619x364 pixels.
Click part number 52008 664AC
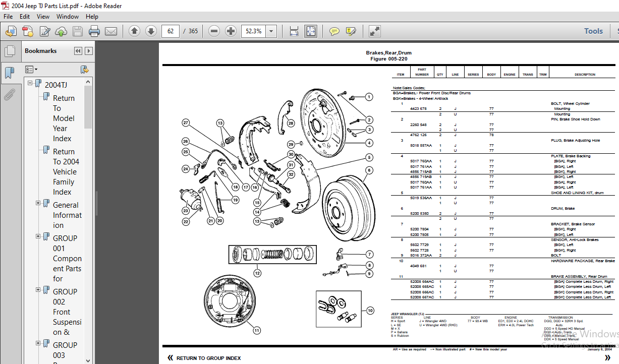[422, 282]
